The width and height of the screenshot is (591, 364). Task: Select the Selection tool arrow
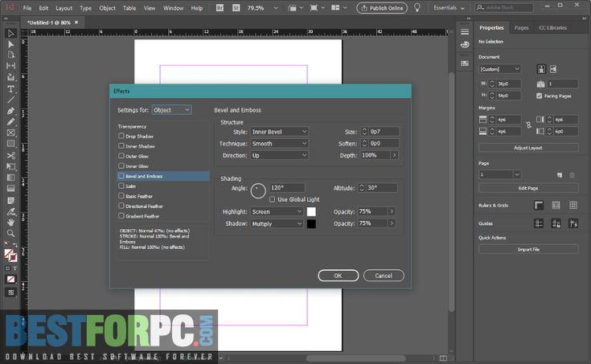(x=10, y=34)
